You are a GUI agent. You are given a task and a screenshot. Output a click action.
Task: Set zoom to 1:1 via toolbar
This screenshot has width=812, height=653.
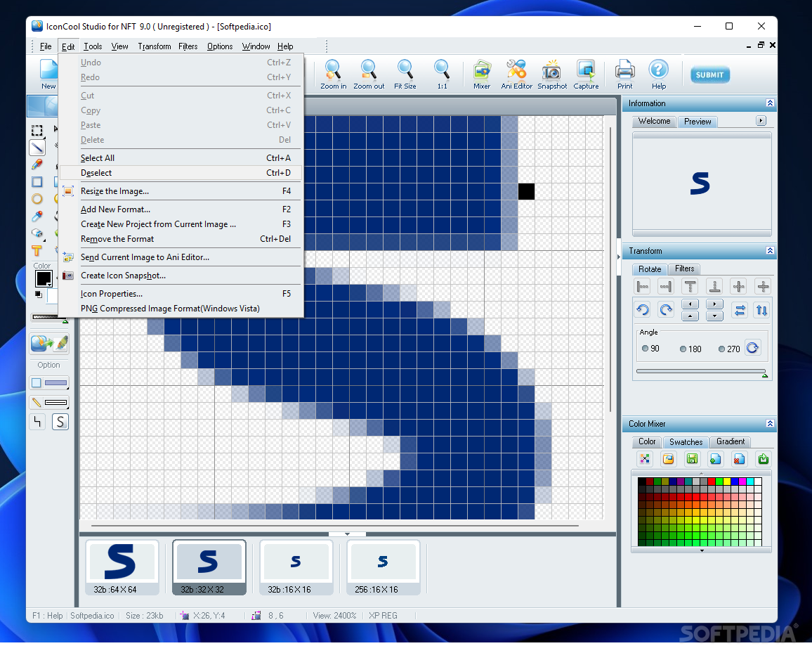[x=442, y=75]
